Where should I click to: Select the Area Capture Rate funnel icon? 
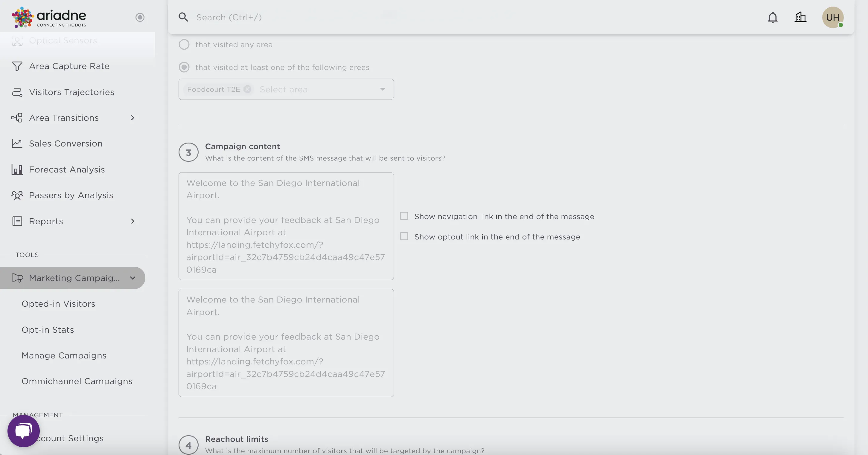(17, 66)
